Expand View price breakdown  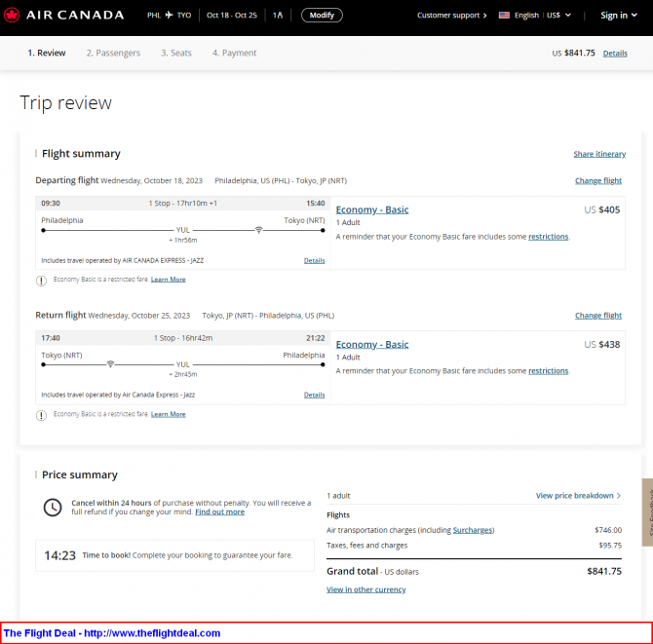tap(578, 495)
